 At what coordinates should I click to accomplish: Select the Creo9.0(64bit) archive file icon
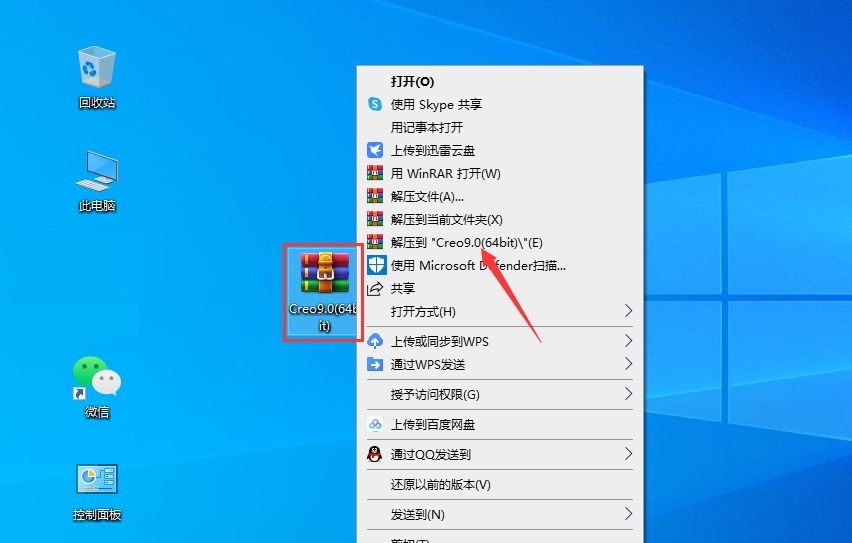coord(324,273)
